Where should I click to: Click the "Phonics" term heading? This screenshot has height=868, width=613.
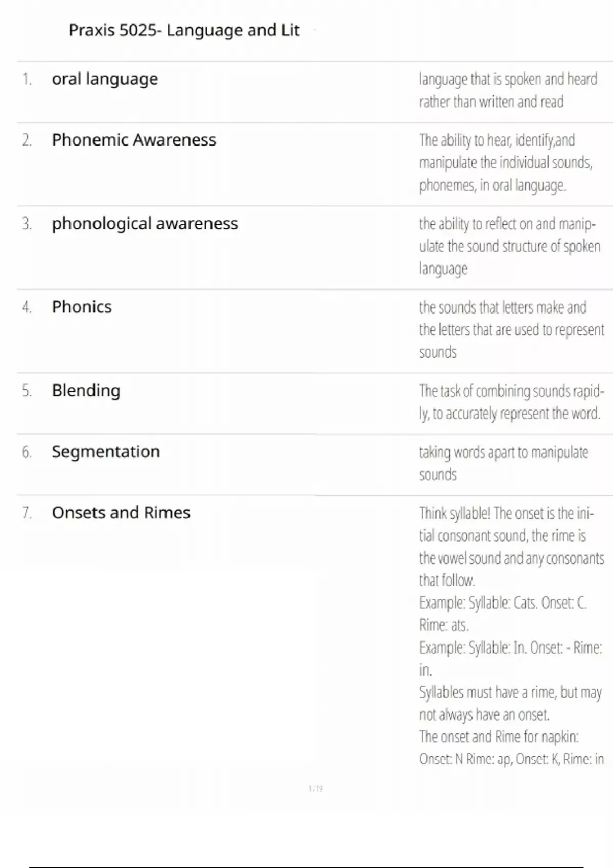82,307
